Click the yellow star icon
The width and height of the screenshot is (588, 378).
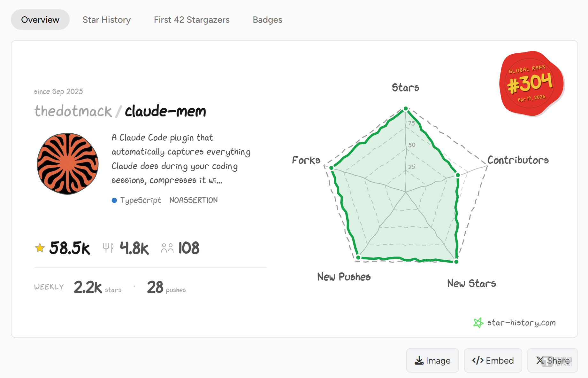(x=40, y=248)
